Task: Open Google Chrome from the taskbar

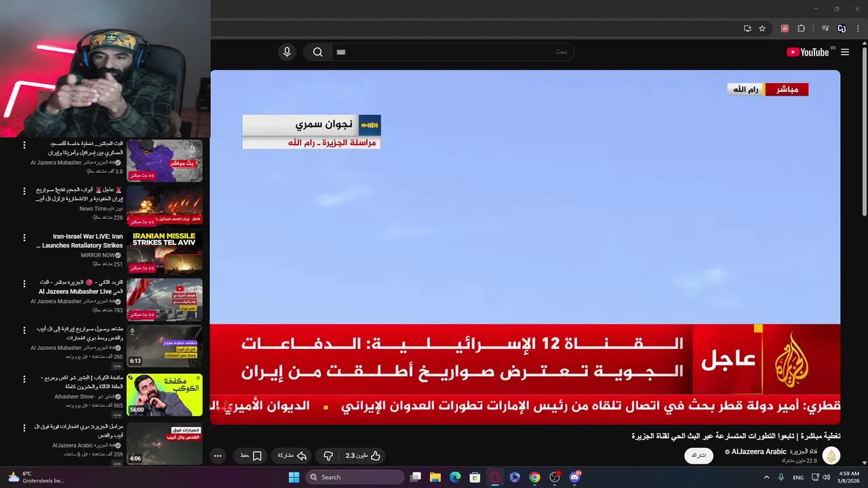Action: tap(535, 477)
